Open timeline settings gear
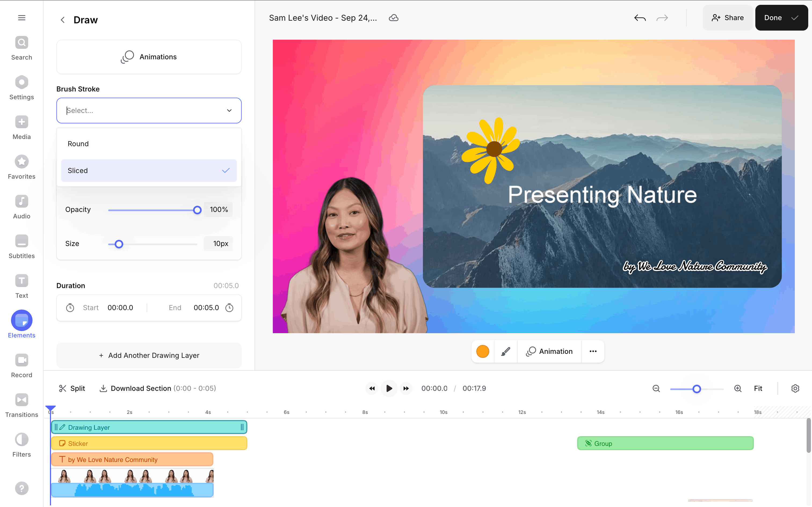 point(795,388)
